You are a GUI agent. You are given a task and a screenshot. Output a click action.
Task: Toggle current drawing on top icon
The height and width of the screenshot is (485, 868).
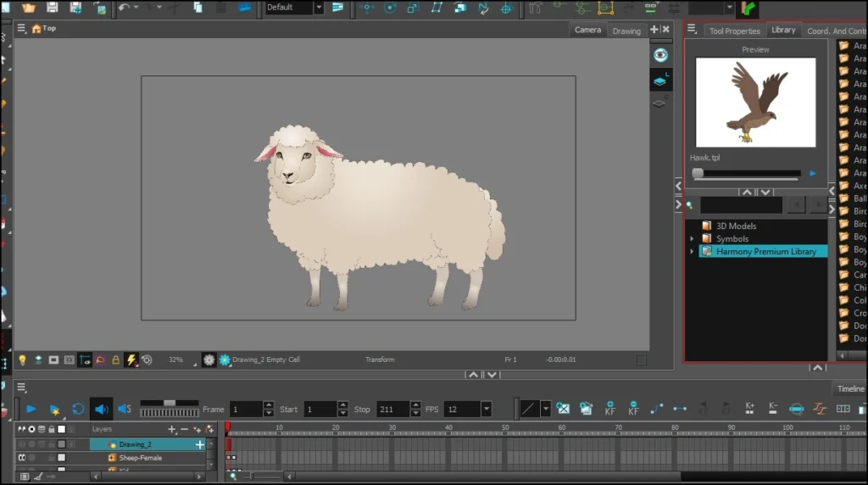[38, 360]
